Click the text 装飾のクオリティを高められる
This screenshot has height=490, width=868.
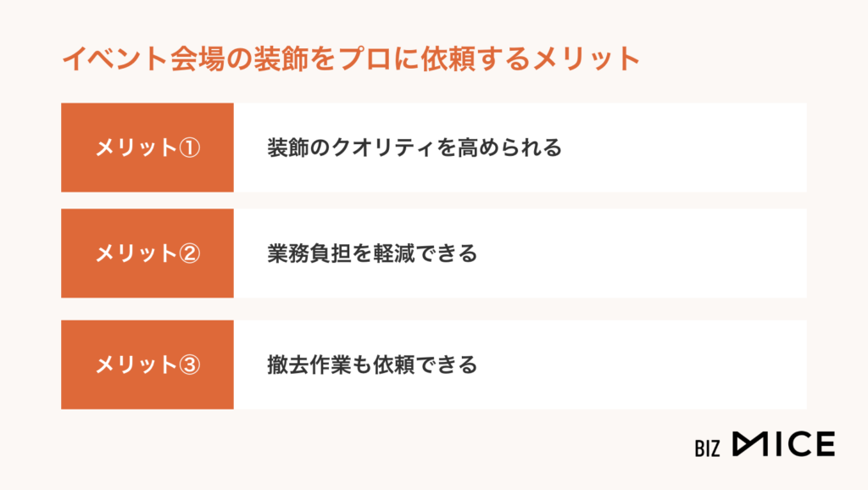[415, 148]
